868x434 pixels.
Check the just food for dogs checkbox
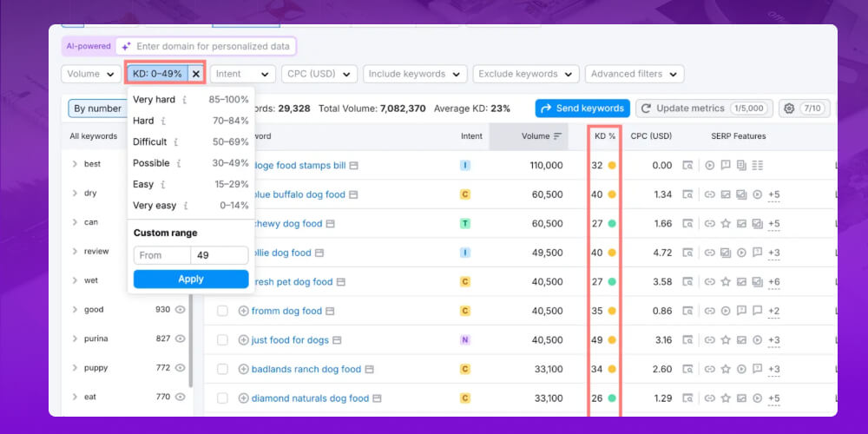[x=222, y=340]
